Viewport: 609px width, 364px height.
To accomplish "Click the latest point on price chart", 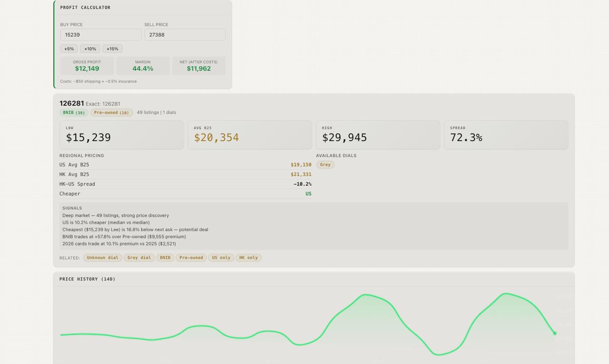I will point(555,333).
